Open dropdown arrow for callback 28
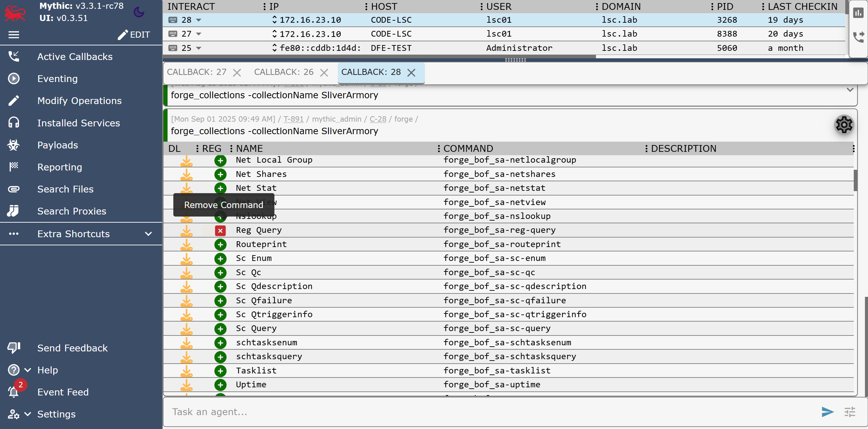868x429 pixels. pos(199,20)
